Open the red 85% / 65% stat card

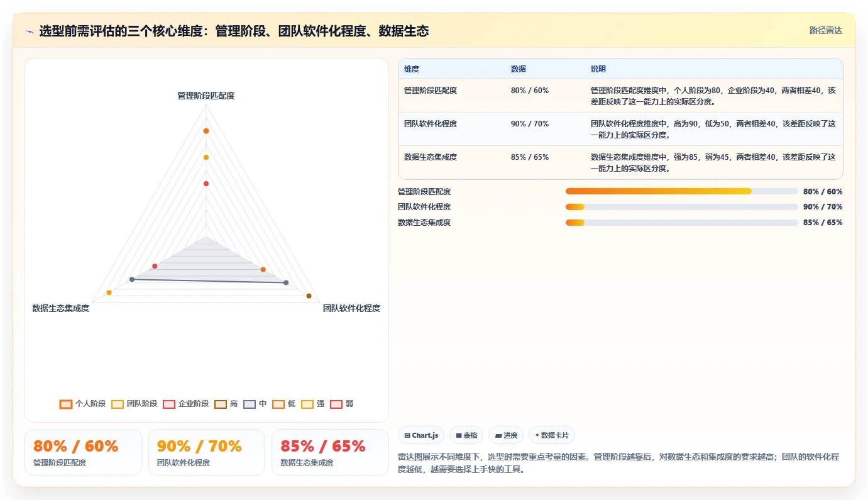tap(331, 452)
